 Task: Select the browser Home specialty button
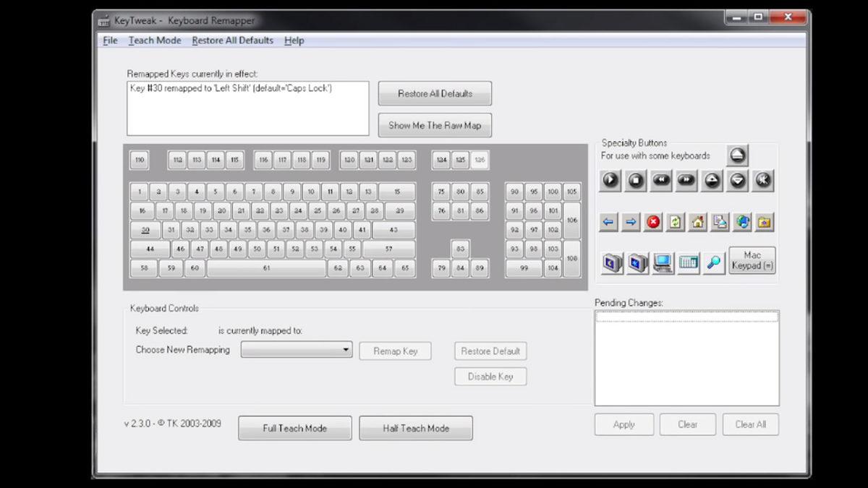click(697, 223)
